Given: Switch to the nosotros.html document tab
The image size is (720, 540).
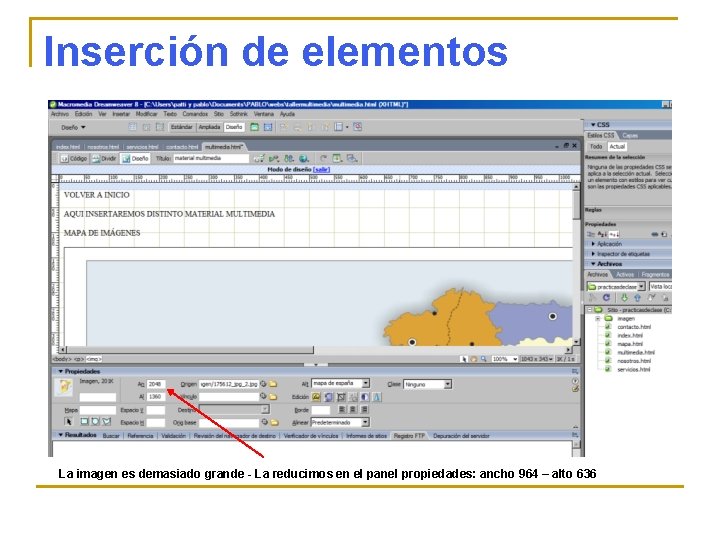Looking at the screenshot, I should [x=103, y=147].
